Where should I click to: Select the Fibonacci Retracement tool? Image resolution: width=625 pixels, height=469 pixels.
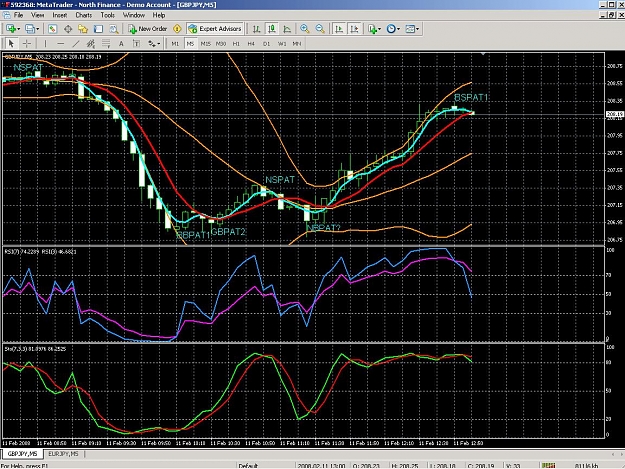tap(106, 43)
